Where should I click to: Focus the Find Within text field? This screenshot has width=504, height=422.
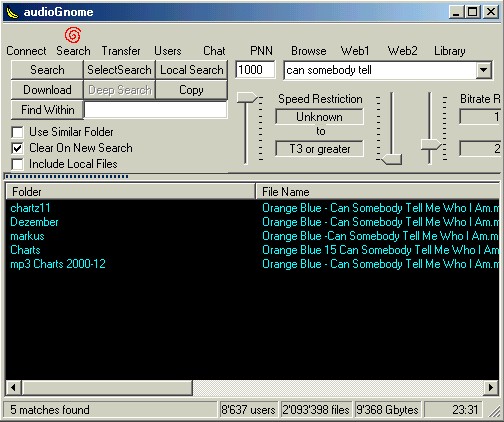(x=156, y=110)
